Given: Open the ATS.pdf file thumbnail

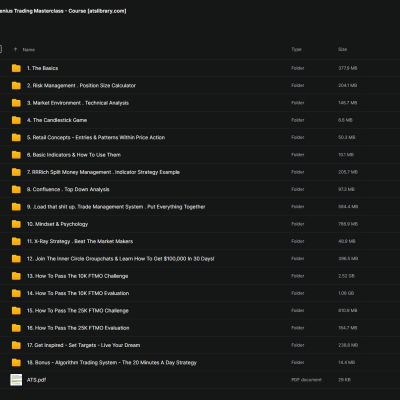Looking at the screenshot, I should [16, 380].
